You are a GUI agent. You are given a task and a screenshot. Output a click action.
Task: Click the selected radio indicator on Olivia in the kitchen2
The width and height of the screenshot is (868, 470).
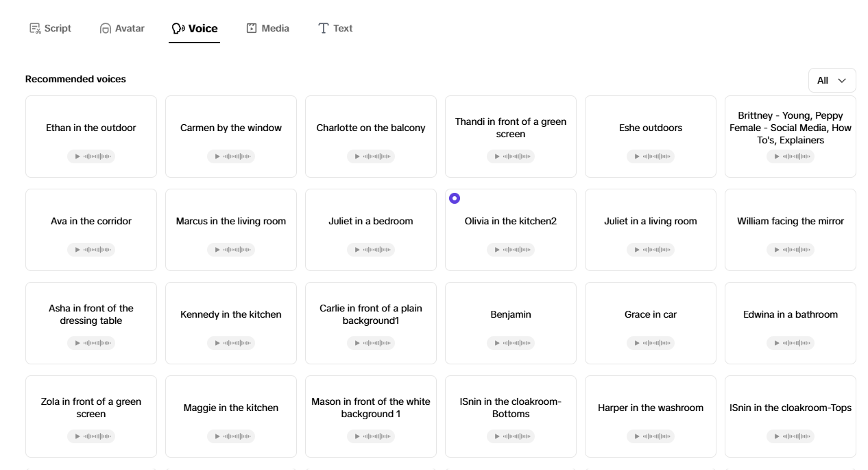coord(455,198)
